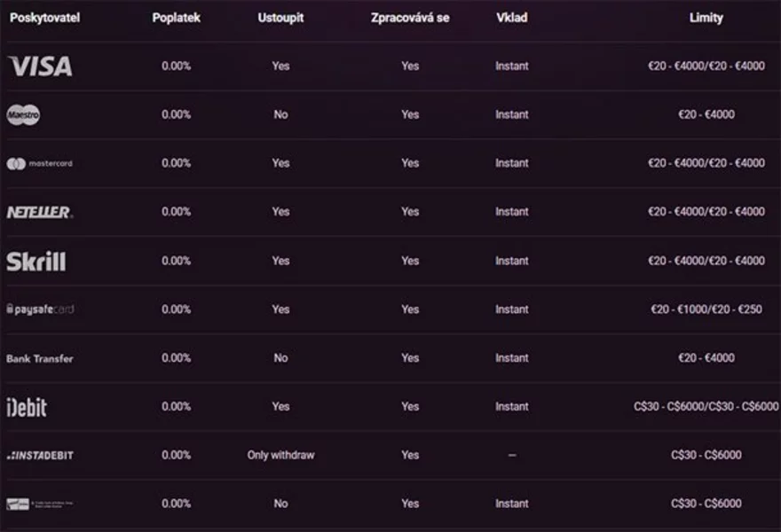
Task: Click the INSTADEBIT logo
Action: (40, 455)
